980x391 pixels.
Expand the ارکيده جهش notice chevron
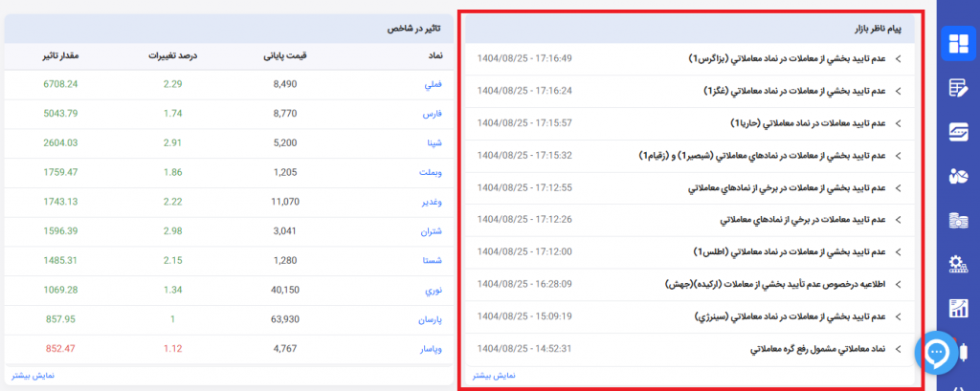899,284
